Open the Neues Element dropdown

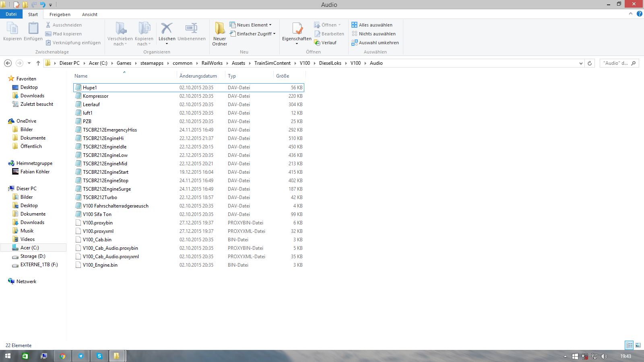point(251,25)
